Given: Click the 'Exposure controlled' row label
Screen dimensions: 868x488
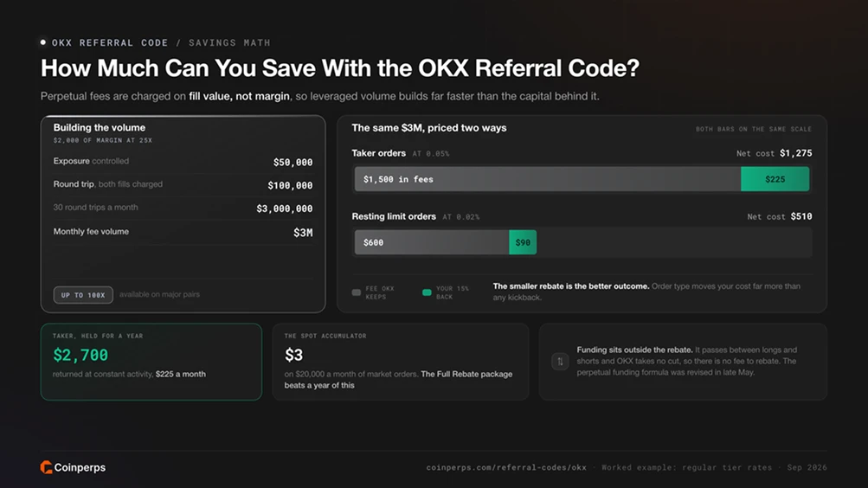Looking at the screenshot, I should pos(91,161).
